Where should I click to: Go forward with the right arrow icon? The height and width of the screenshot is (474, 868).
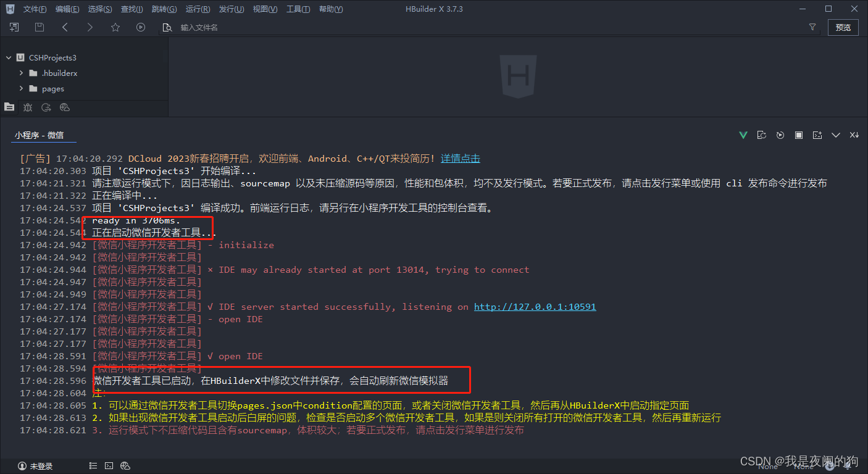point(90,27)
